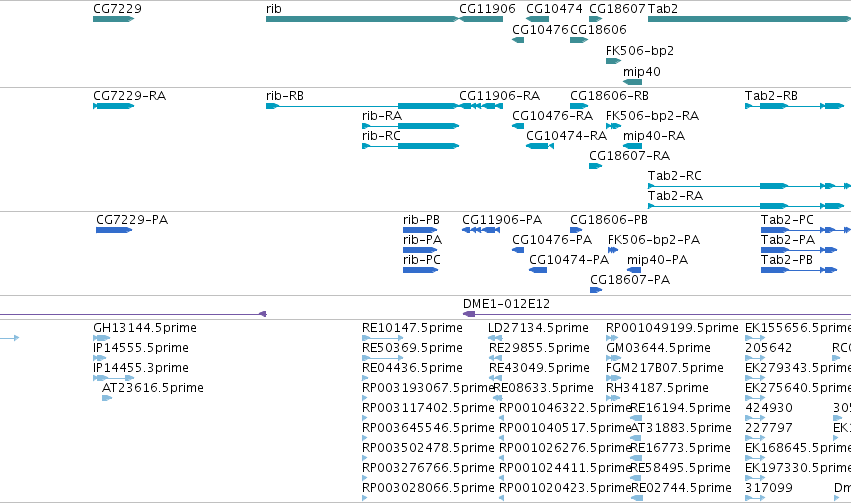851x503 pixels.
Task: Select the RP003028066.5prime EST label
Action: point(428,488)
